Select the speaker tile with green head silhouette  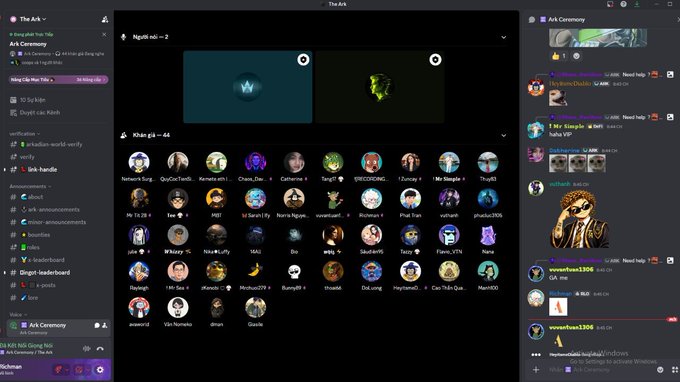pos(380,87)
